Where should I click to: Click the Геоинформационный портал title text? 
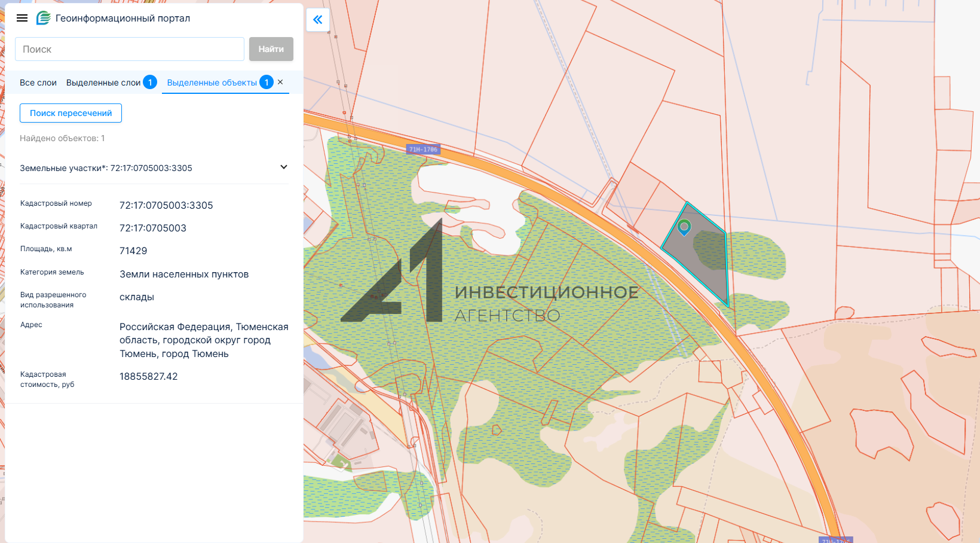pyautogui.click(x=122, y=18)
